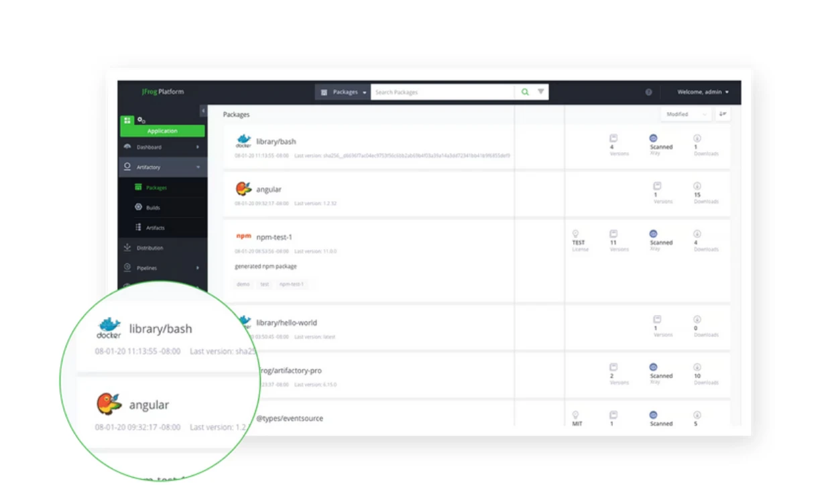Click the green search magnifier icon
Viewport: 830px width, 504px height.
525,92
